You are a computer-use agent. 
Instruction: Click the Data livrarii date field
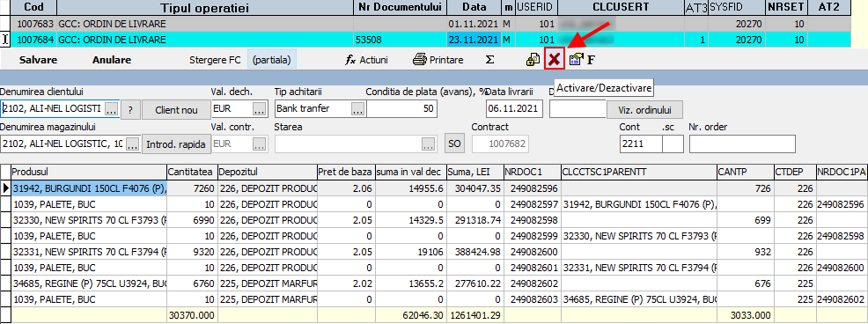514,108
